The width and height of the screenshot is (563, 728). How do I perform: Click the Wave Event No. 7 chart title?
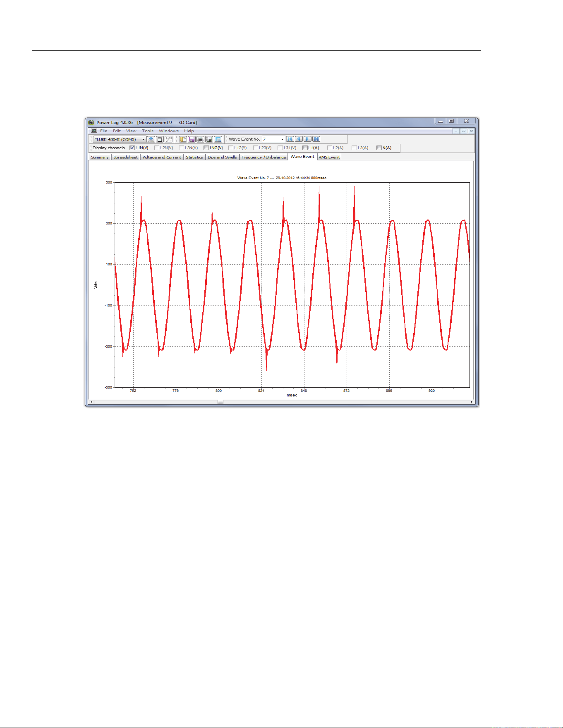tap(282, 178)
